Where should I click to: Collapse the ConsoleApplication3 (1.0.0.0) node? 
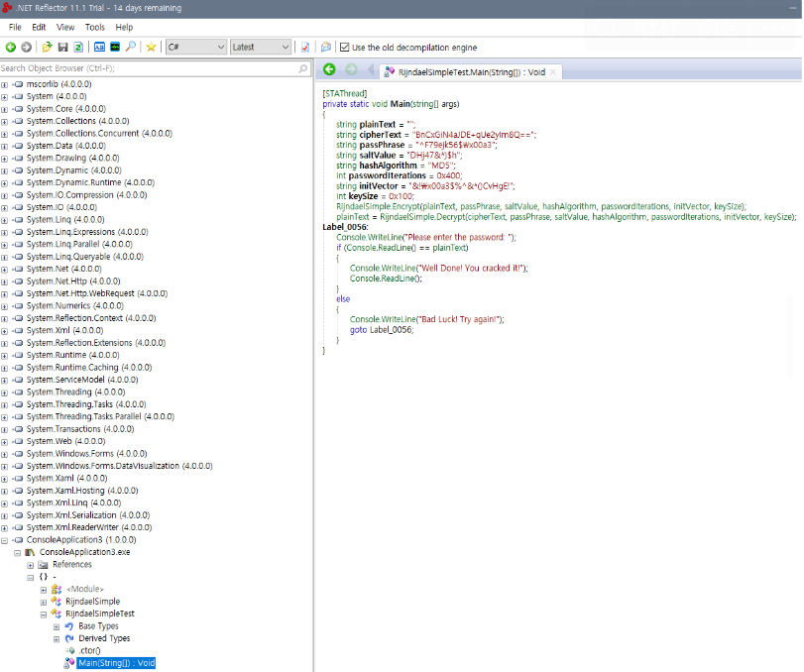coord(4,540)
